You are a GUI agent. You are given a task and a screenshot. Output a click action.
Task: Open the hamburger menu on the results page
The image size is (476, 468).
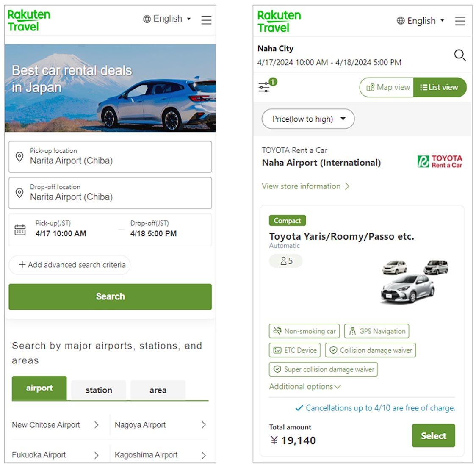point(460,21)
